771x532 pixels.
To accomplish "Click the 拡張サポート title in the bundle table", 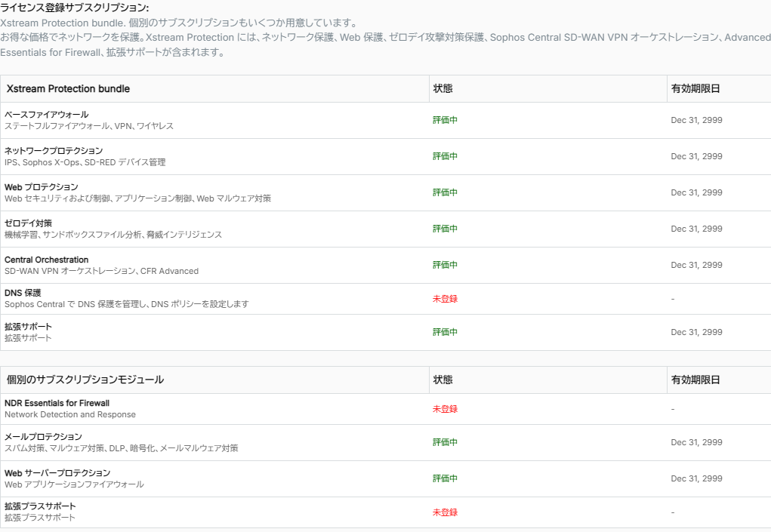I will (x=28, y=327).
